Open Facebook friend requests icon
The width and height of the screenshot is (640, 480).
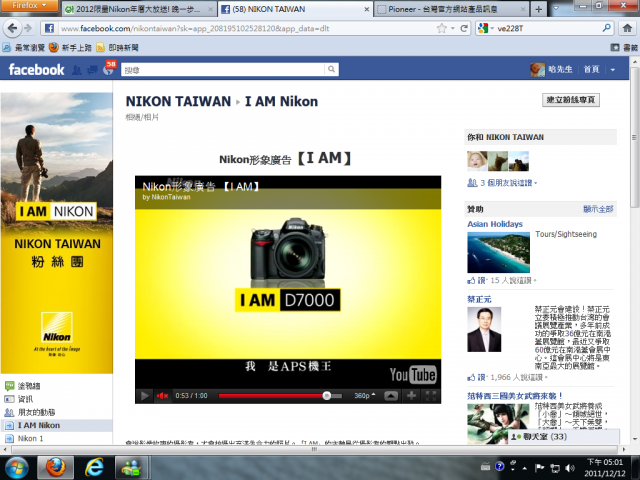[x=77, y=70]
